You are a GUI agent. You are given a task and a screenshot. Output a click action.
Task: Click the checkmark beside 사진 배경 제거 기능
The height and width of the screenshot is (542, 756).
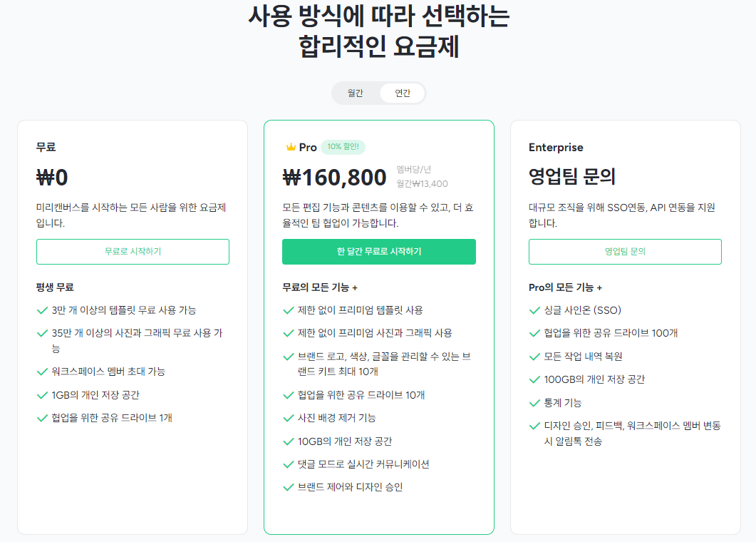pos(286,418)
